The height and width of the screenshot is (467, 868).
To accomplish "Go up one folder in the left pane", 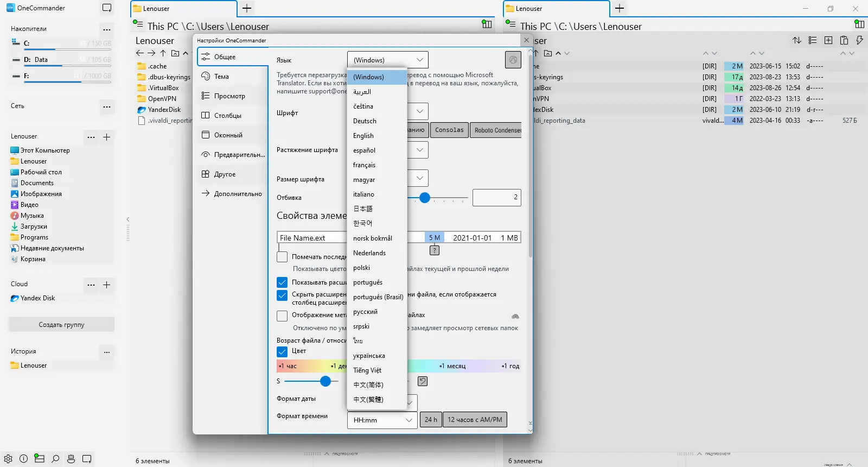I will click(163, 53).
